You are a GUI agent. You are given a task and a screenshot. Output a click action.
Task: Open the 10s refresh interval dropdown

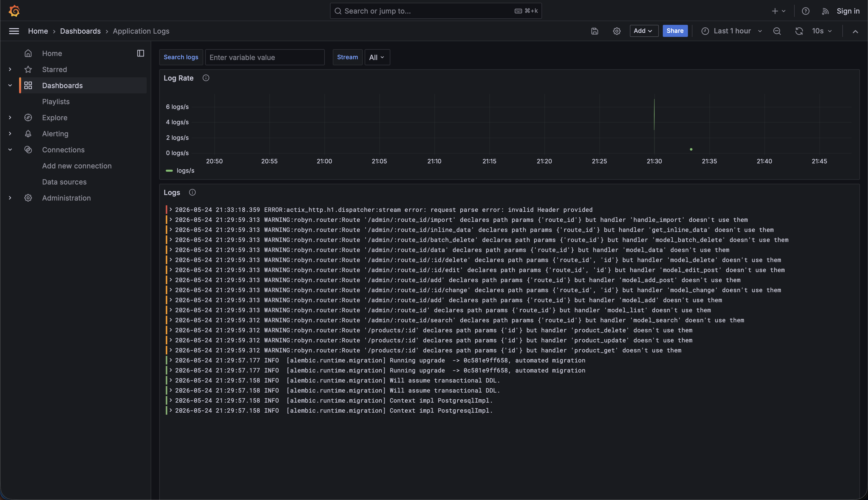822,31
